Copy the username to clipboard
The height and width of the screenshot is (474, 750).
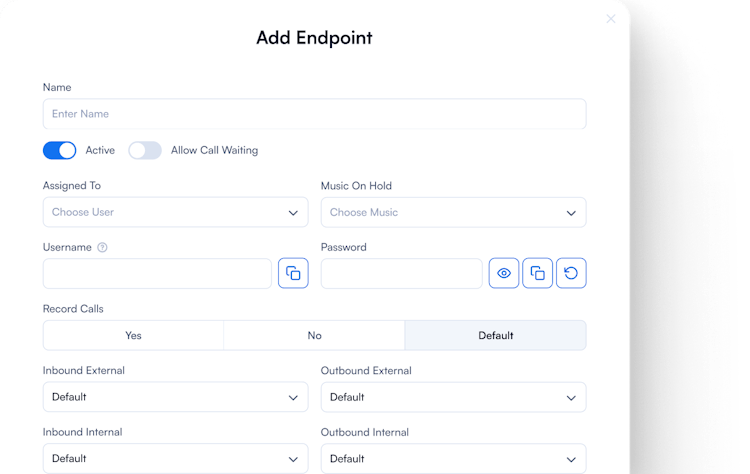click(293, 274)
